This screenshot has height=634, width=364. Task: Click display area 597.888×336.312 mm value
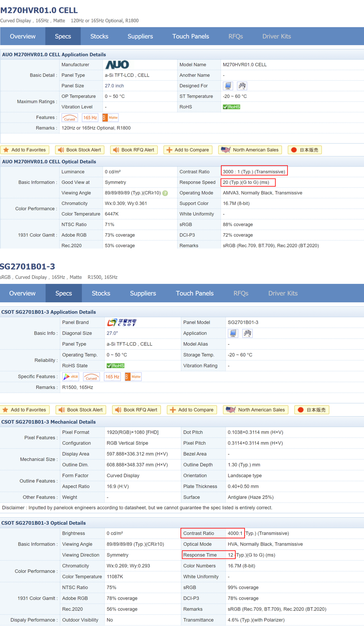coord(137,454)
